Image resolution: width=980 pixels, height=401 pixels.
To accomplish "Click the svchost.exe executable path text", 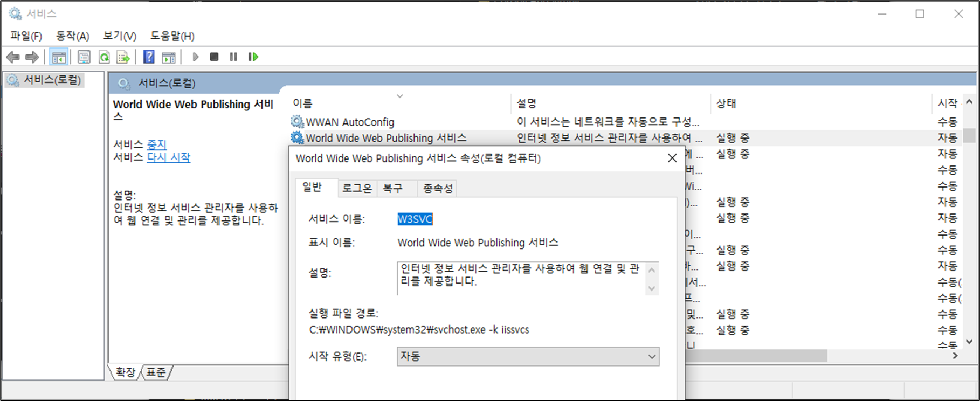I will click(x=419, y=330).
